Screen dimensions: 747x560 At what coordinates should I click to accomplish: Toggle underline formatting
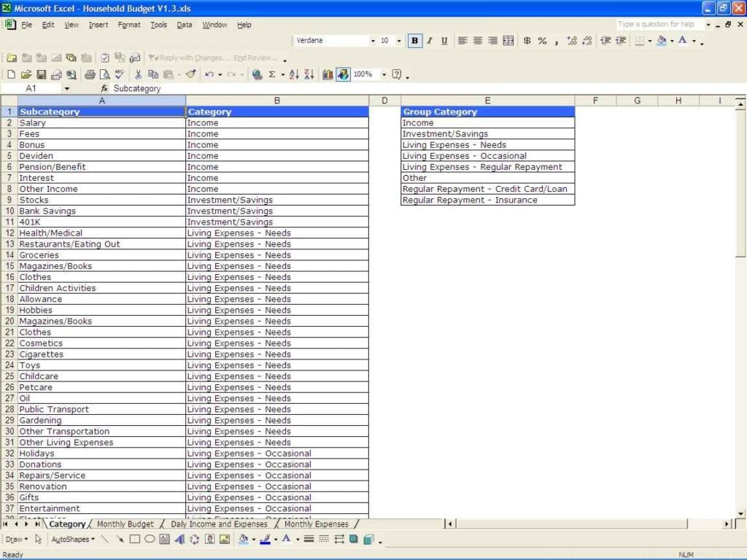tap(445, 41)
